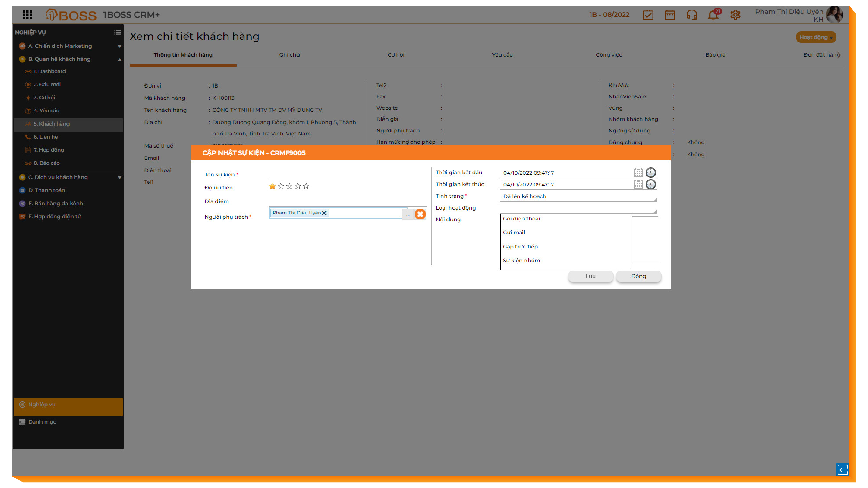
Task: Set priority to fifth star
Action: click(306, 186)
